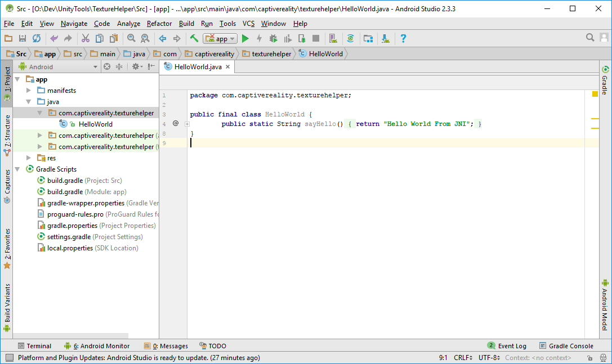The image size is (612, 364).
Task: Open the File menu
Action: coord(9,24)
